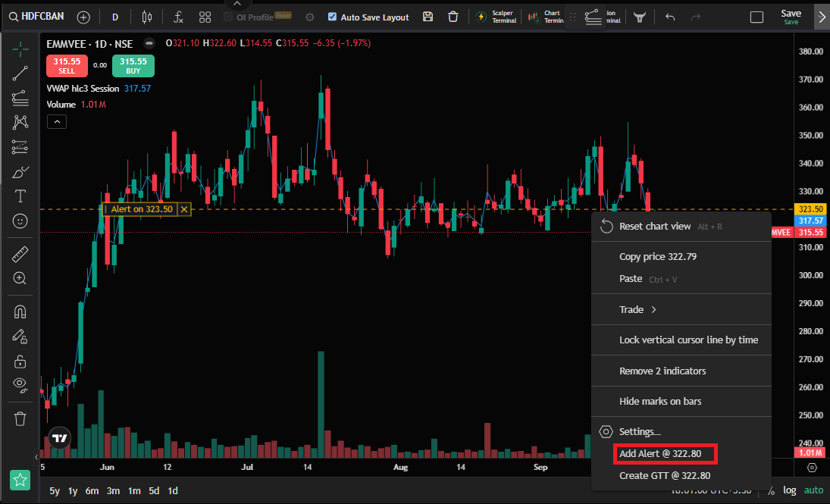Click the bull head icon

[640, 17]
